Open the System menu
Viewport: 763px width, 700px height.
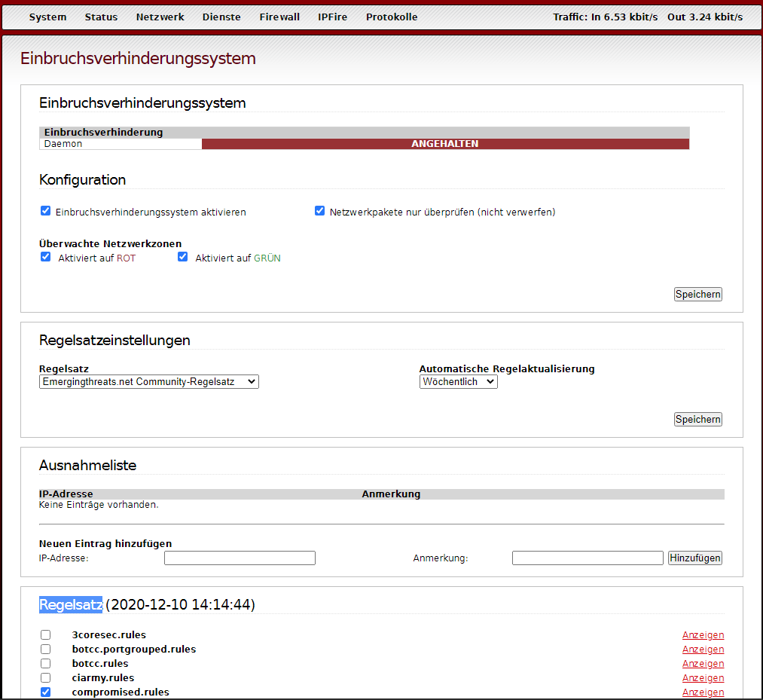47,17
